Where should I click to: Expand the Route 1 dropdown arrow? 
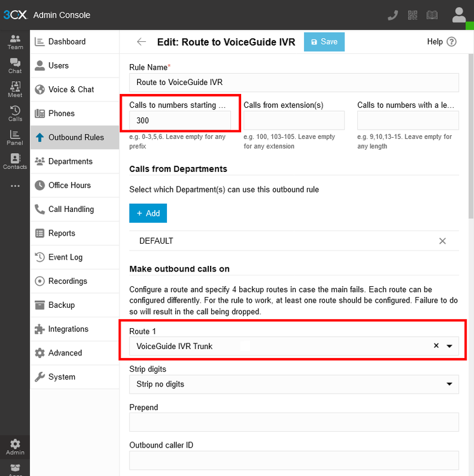coord(449,346)
